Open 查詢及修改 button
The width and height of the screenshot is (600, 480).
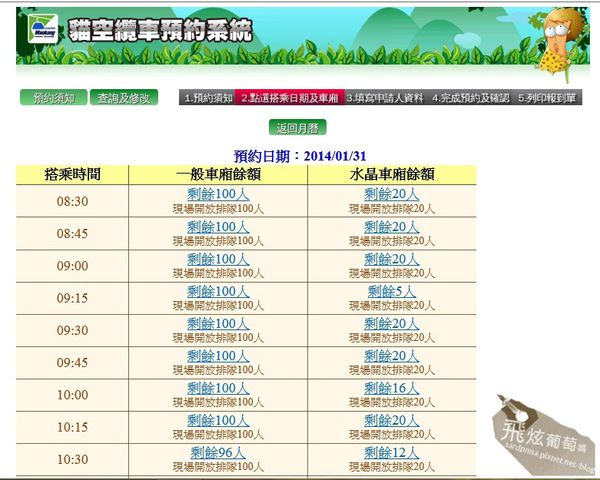124,98
